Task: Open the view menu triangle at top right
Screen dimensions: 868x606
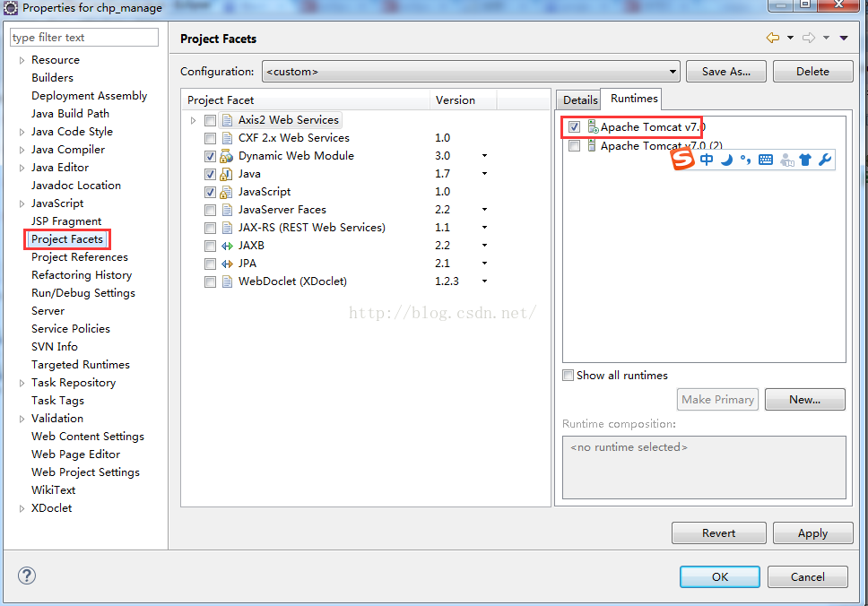Action: click(844, 39)
